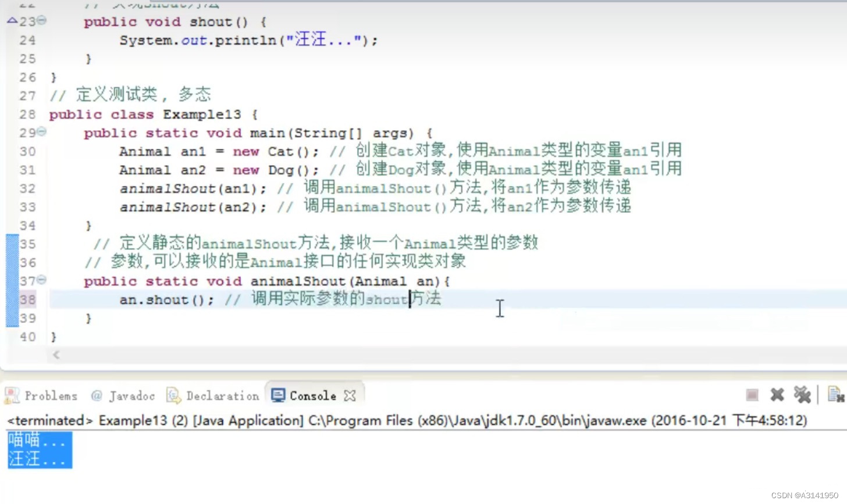
Task: Click the Remove Launch X icon
Action: click(x=777, y=395)
